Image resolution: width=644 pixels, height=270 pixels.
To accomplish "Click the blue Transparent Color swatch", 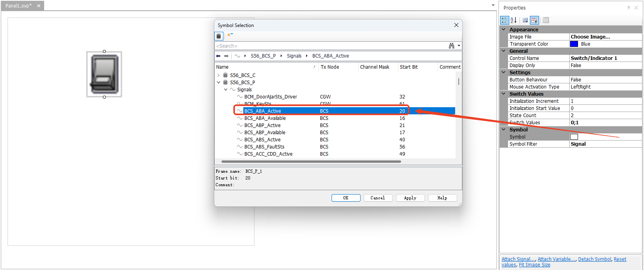I will 574,44.
